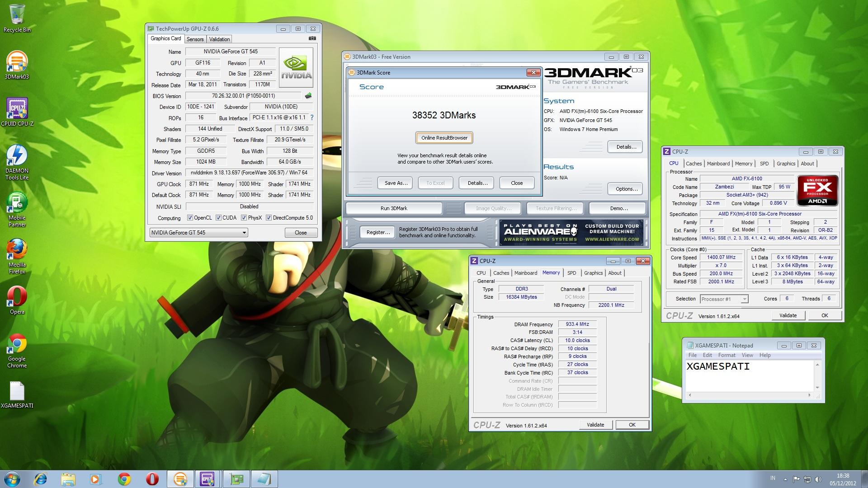The height and width of the screenshot is (488, 868).
Task: Click the Alienware advertisement banner
Action: (571, 233)
